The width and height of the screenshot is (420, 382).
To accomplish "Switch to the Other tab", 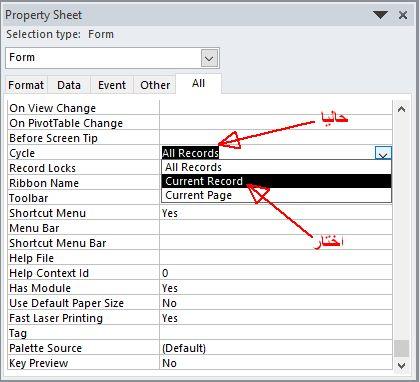I will coord(155,85).
